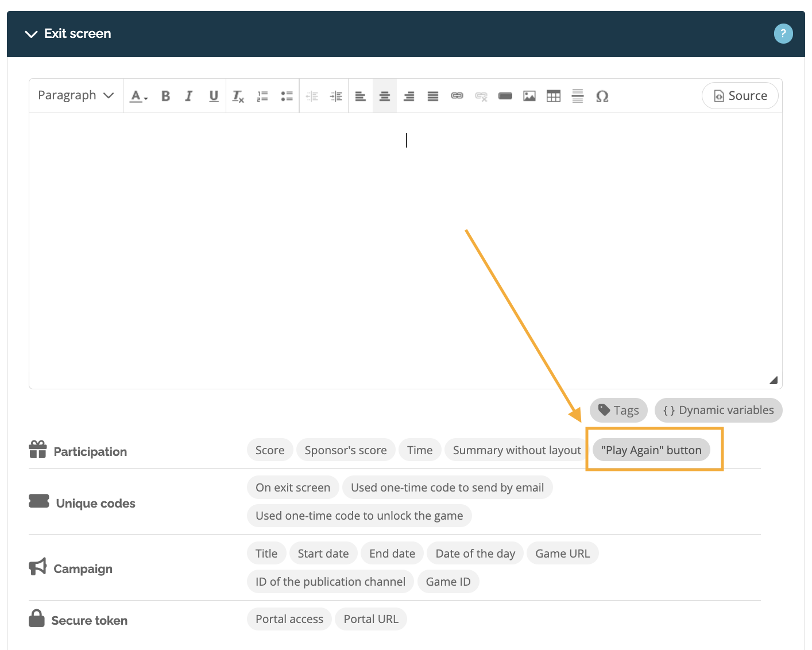Open the Dynamic variables tab
The width and height of the screenshot is (812, 650).
coord(718,410)
